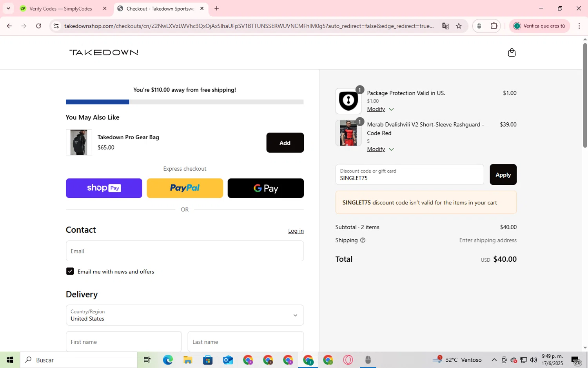This screenshot has width=588, height=368.
Task: Click the browser address bar URL
Action: [249, 26]
